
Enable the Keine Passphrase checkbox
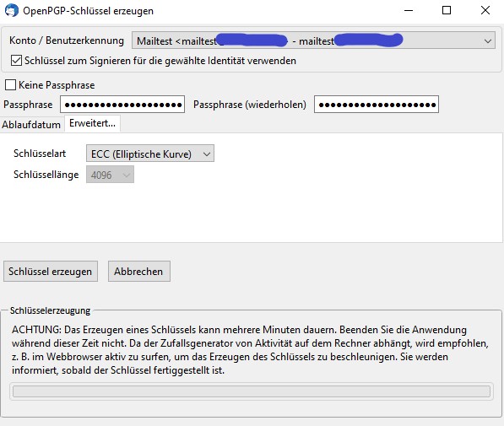coord(10,85)
